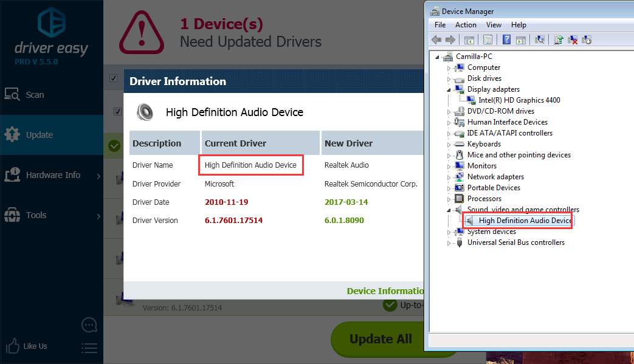Open the Driver Easy list menu icon
634x364 pixels.
point(89,348)
